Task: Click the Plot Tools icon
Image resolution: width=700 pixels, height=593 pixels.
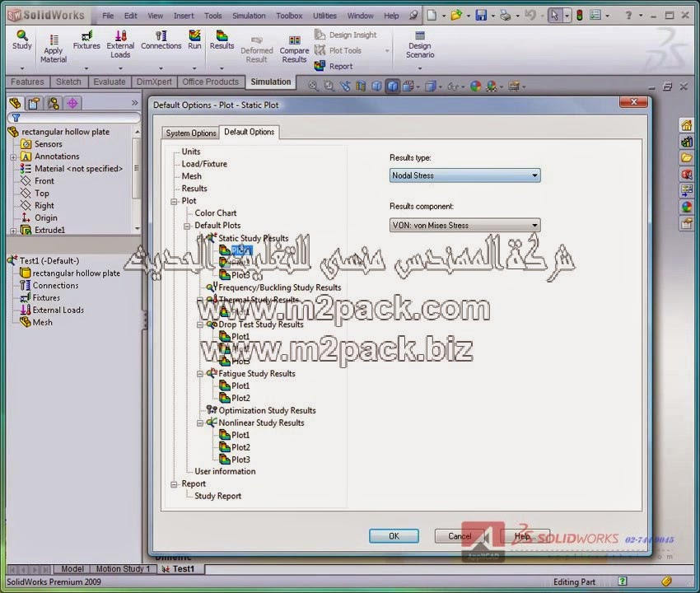Action: tap(320, 50)
